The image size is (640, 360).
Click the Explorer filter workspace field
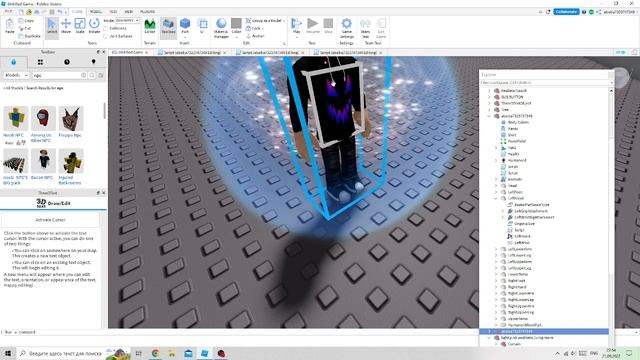(546, 82)
